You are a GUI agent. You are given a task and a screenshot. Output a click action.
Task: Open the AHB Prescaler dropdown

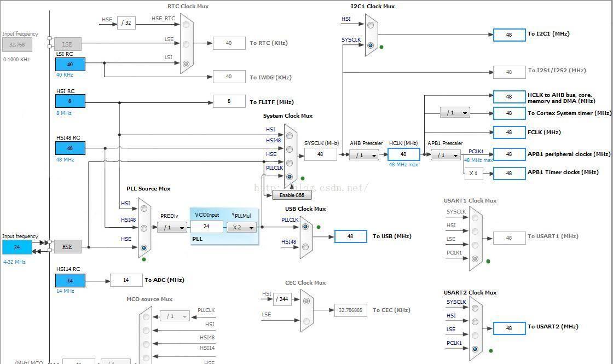click(x=364, y=155)
